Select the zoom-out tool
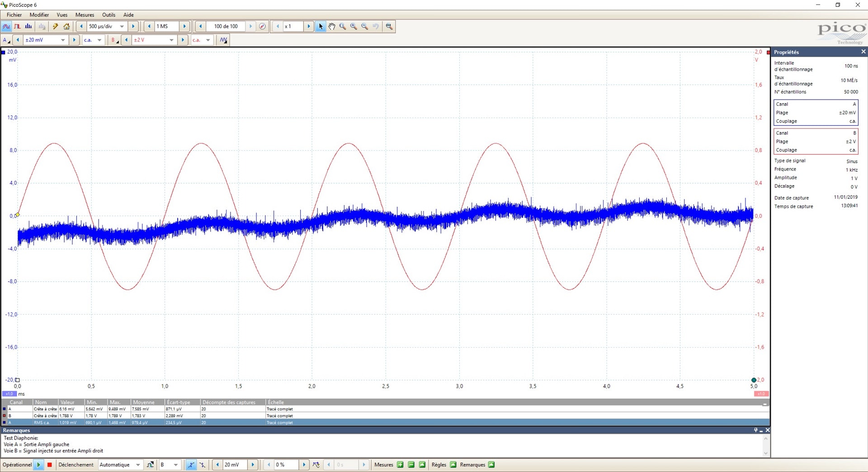This screenshot has height=472, width=868. click(364, 26)
